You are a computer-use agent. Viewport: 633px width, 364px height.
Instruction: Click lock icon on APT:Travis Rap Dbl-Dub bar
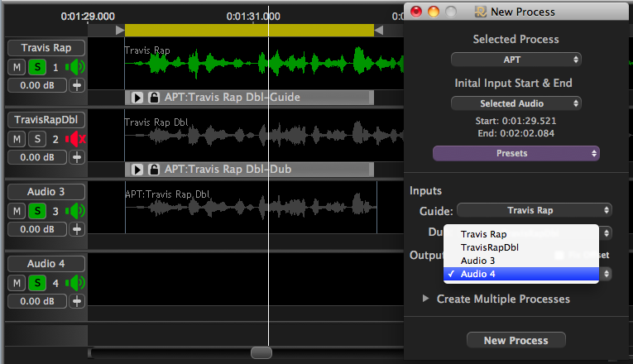click(153, 170)
